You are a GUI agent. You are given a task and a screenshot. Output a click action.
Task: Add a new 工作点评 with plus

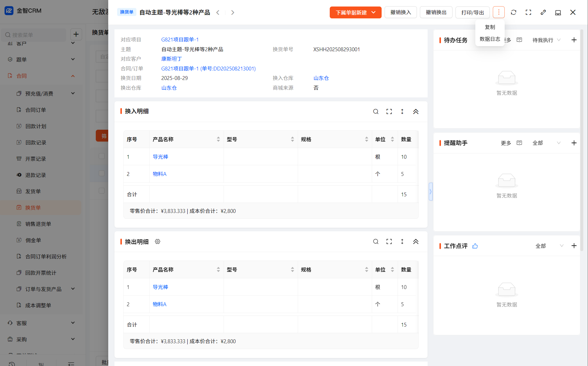(574, 246)
